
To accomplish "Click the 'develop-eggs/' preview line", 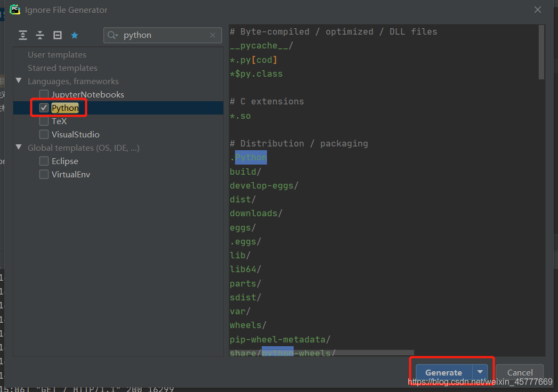I will [264, 185].
